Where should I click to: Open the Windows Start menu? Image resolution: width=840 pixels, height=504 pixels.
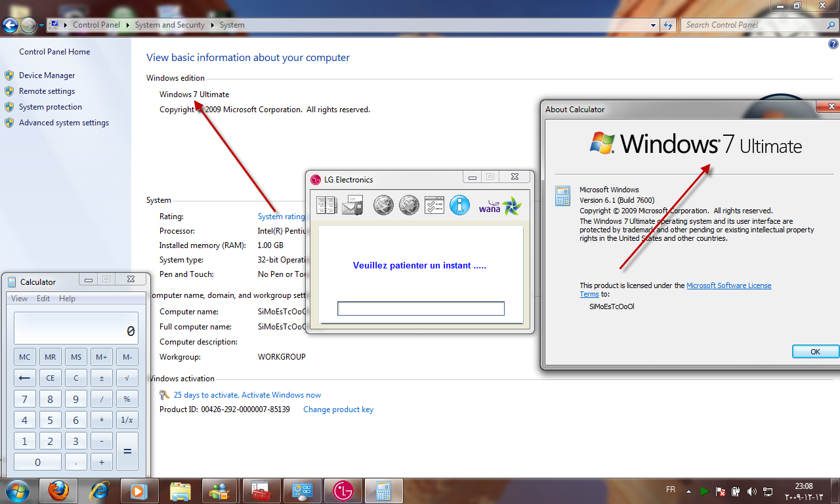point(16,490)
